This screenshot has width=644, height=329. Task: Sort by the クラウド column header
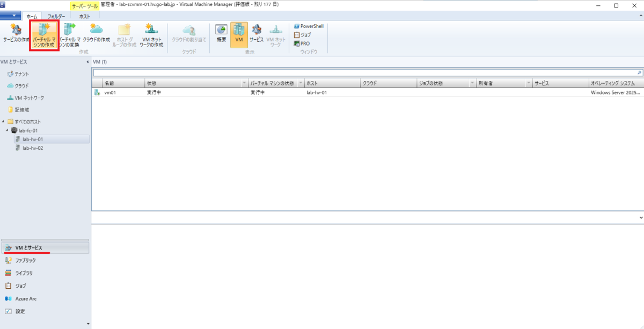pyautogui.click(x=388, y=84)
